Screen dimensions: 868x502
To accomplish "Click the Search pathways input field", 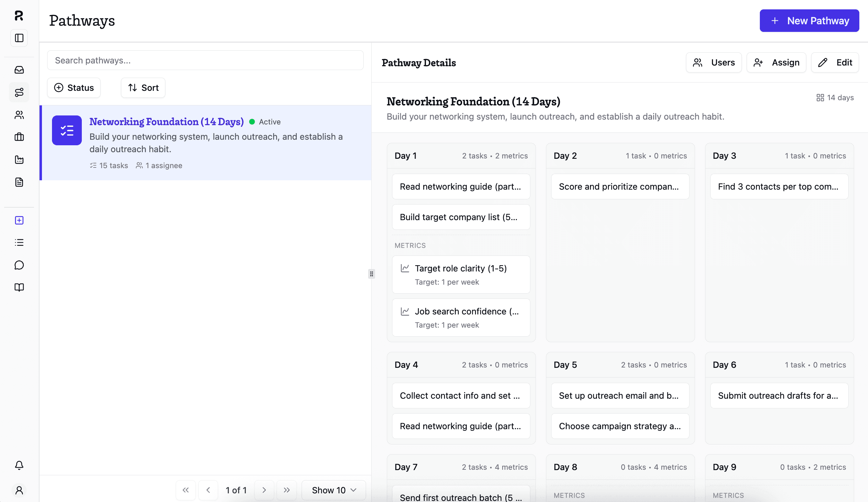I will tap(205, 60).
